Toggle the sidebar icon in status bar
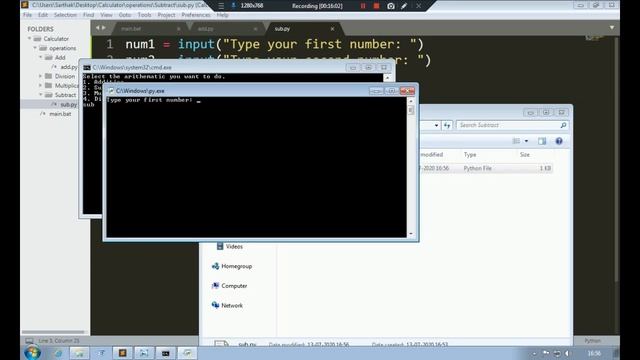The height and width of the screenshot is (360, 640). pyautogui.click(x=29, y=340)
